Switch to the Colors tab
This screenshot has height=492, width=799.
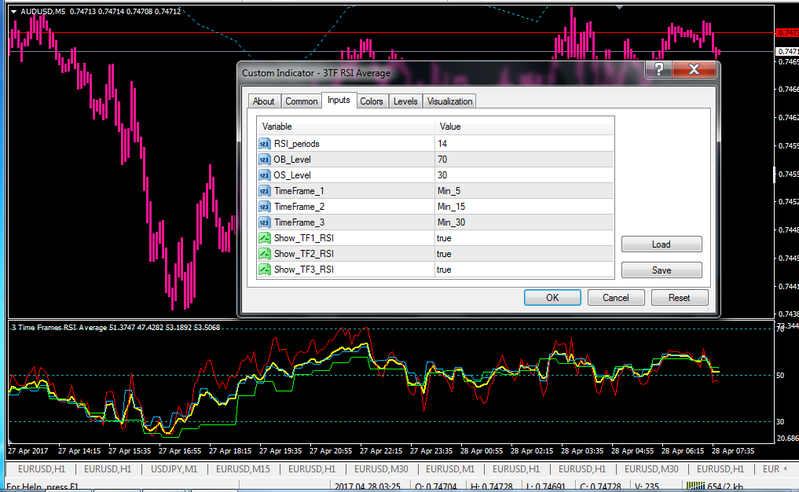[x=371, y=101]
